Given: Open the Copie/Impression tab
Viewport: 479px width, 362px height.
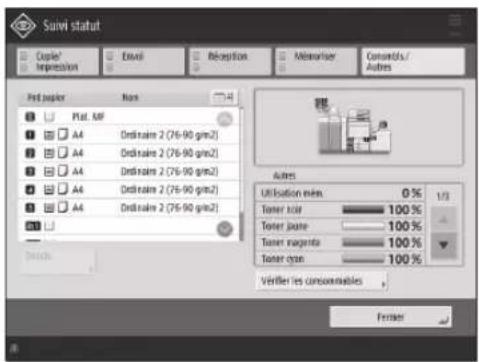Looking at the screenshot, I should pos(58,61).
